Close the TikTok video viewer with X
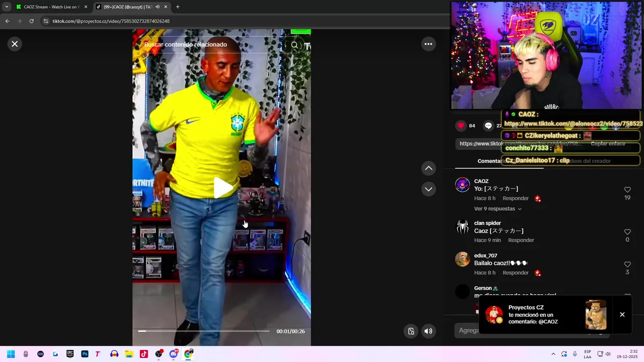The width and height of the screenshot is (644, 362). coord(15,44)
